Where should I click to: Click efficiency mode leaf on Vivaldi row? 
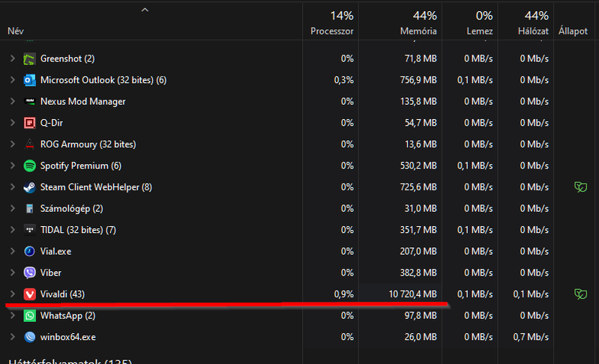tap(580, 294)
